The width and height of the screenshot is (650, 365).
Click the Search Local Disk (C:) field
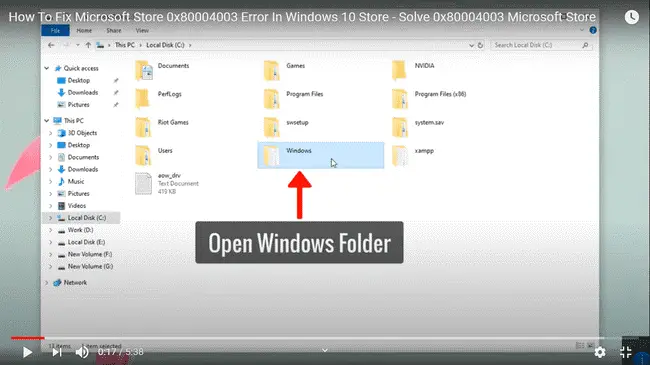tap(541, 45)
